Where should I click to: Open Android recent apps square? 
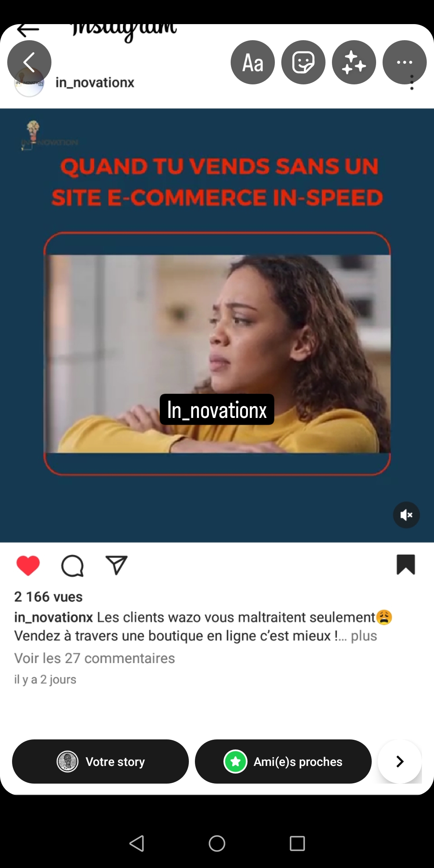(297, 843)
